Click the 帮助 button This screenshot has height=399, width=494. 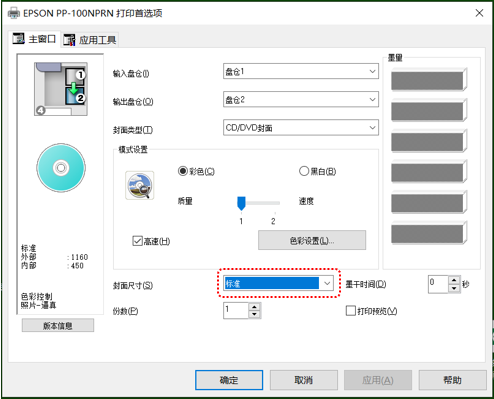[x=452, y=380]
